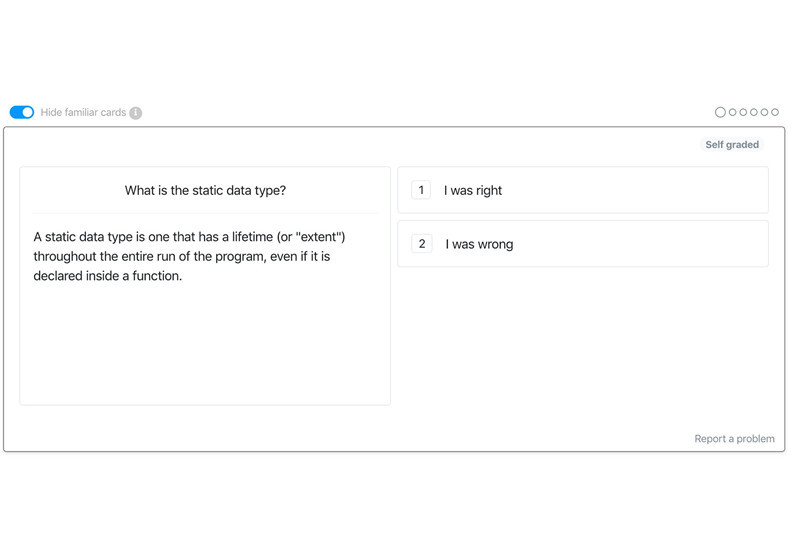Select the fifth progress circle
800x551 pixels.
click(x=764, y=112)
